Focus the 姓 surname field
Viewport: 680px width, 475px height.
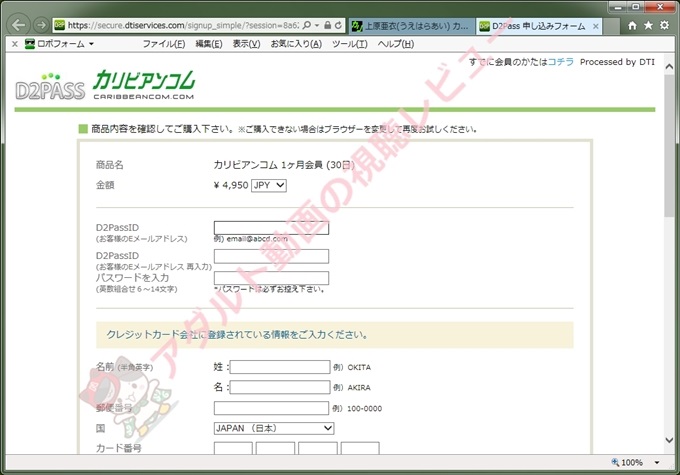click(x=280, y=367)
